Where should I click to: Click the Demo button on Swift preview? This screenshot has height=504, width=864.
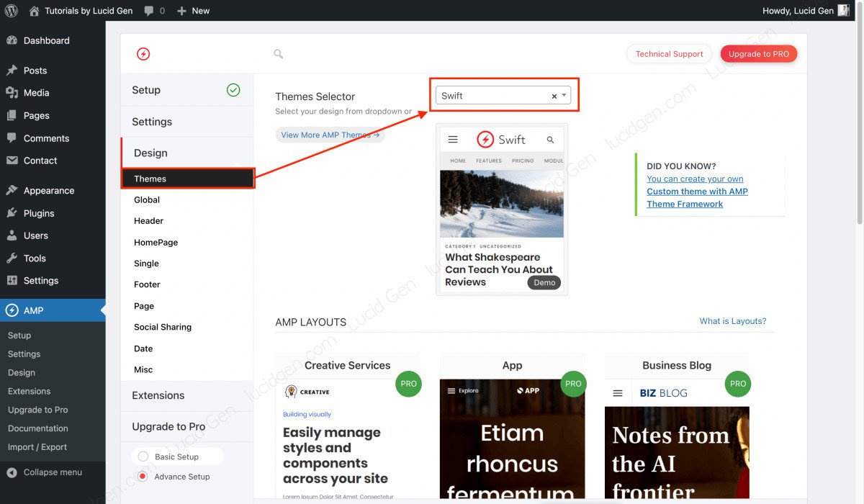(544, 282)
